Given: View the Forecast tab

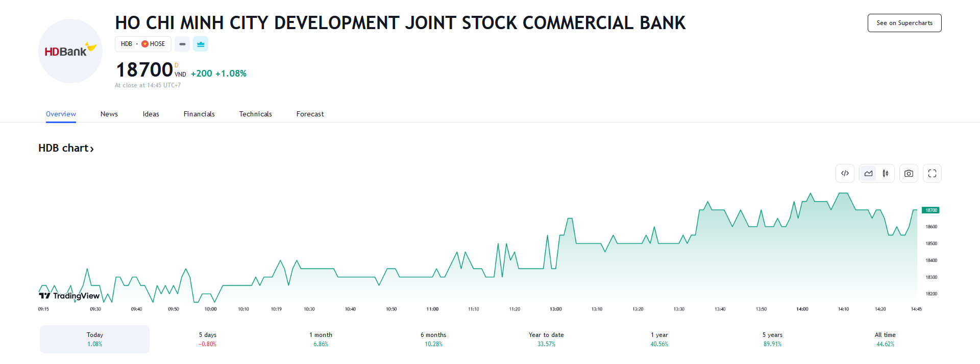Looking at the screenshot, I should pos(310,114).
